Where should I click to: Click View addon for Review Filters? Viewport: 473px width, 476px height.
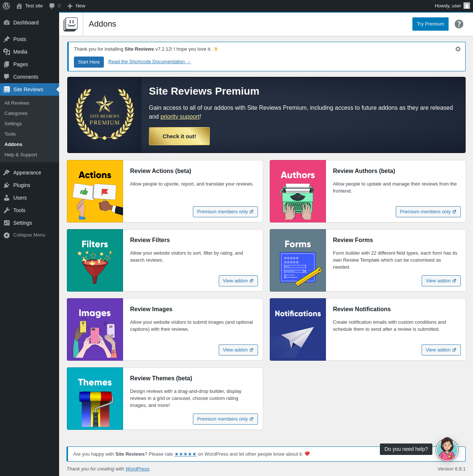[238, 281]
